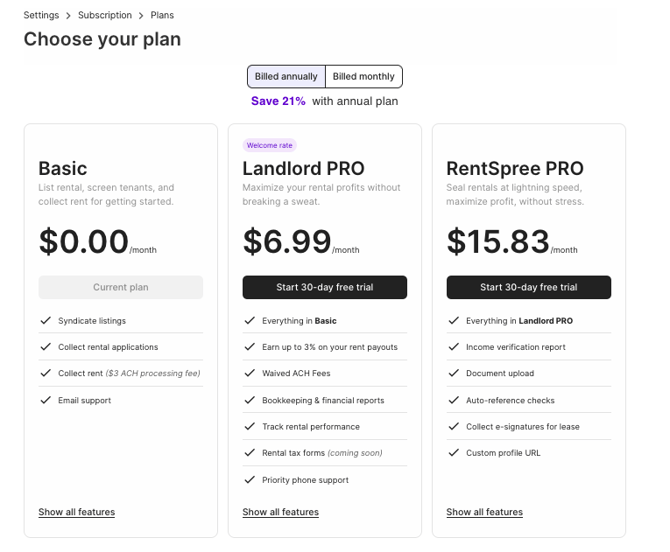The height and width of the screenshot is (552, 670).
Task: Click checkmark beside Priority phone support
Action: pos(250,480)
